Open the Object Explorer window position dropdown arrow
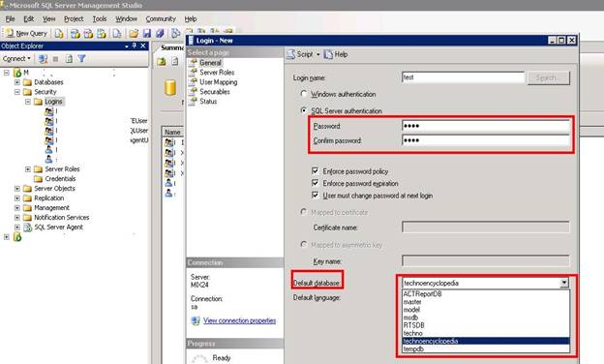604x364 pixels. pos(127,46)
